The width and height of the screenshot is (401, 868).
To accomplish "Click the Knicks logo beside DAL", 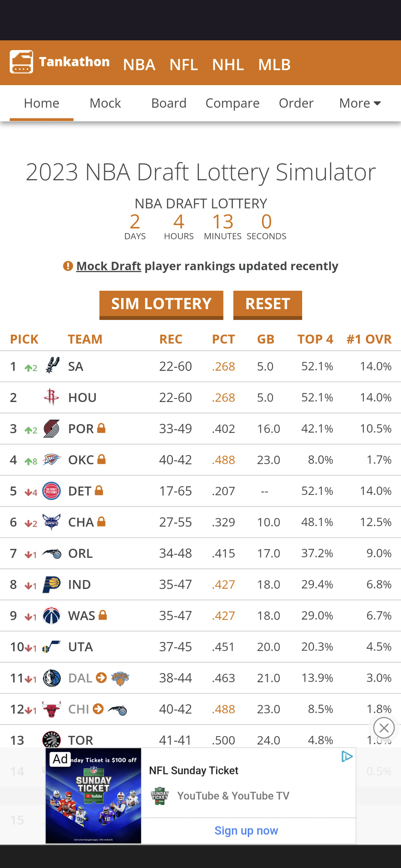I will click(x=120, y=678).
